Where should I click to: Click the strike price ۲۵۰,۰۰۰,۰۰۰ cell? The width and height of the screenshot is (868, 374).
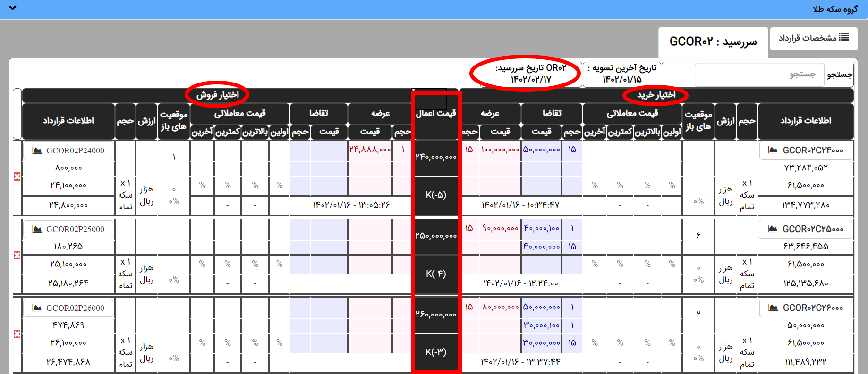(436, 236)
